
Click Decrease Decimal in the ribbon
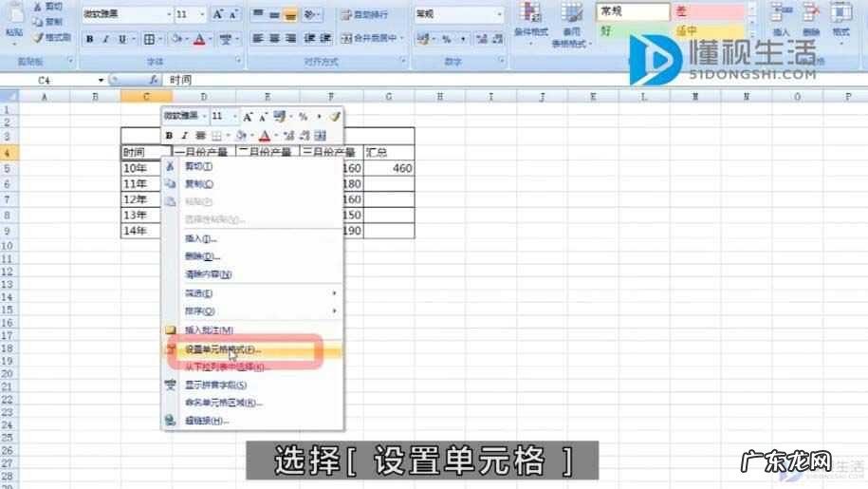(498, 38)
